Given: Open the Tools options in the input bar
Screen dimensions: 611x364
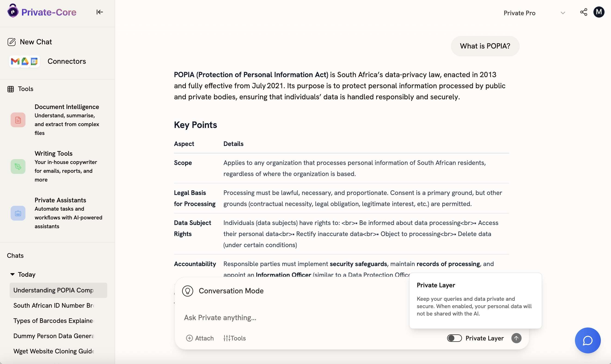Looking at the screenshot, I should coord(235,338).
